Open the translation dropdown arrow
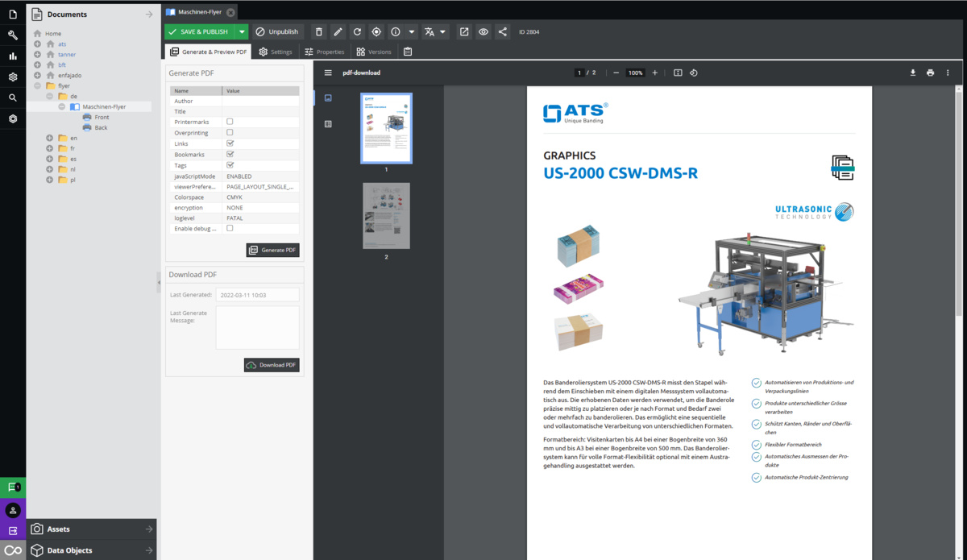 point(443,31)
